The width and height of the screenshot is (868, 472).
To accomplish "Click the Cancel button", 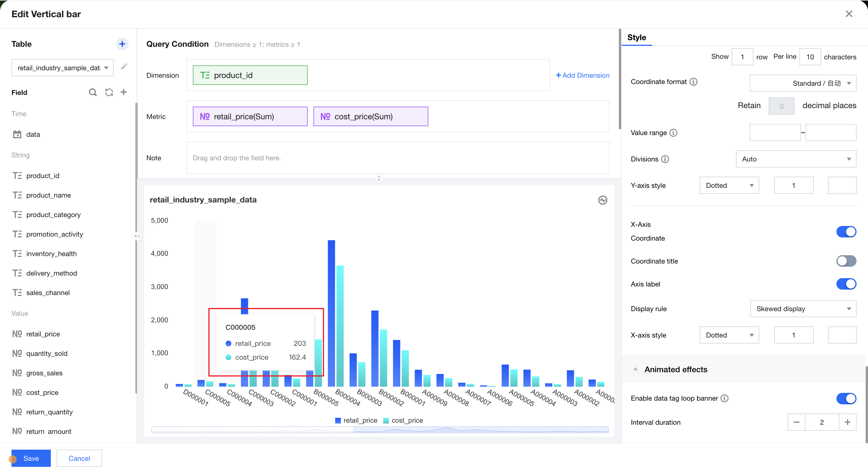I will (79, 458).
